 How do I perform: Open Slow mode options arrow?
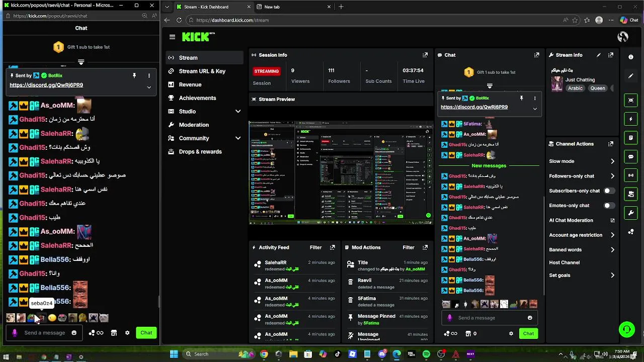tap(612, 161)
